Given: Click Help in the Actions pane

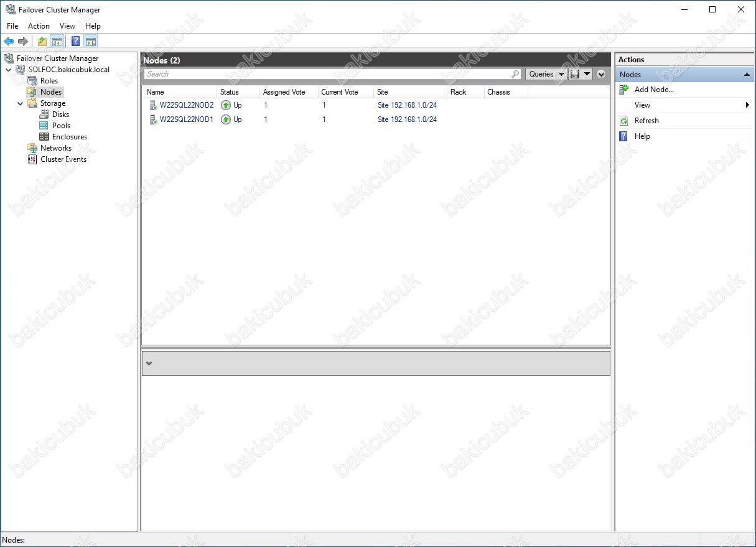Looking at the screenshot, I should (642, 136).
